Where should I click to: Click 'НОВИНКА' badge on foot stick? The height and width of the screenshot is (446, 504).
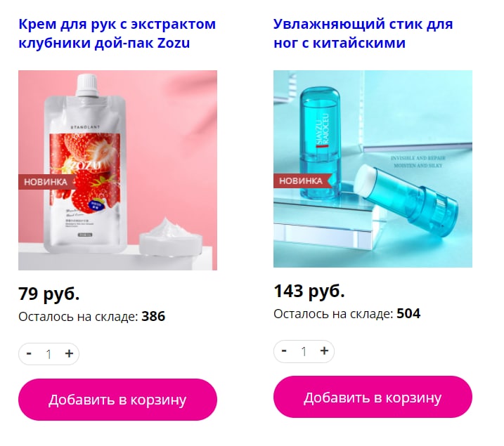[x=301, y=181]
